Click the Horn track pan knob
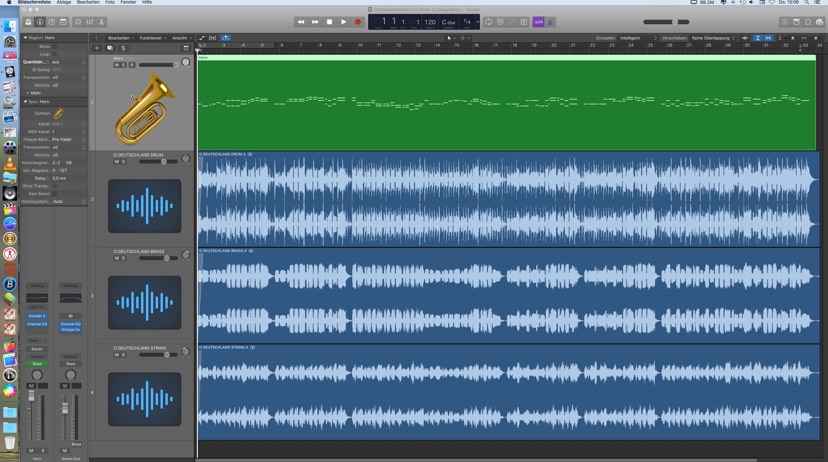 [185, 62]
